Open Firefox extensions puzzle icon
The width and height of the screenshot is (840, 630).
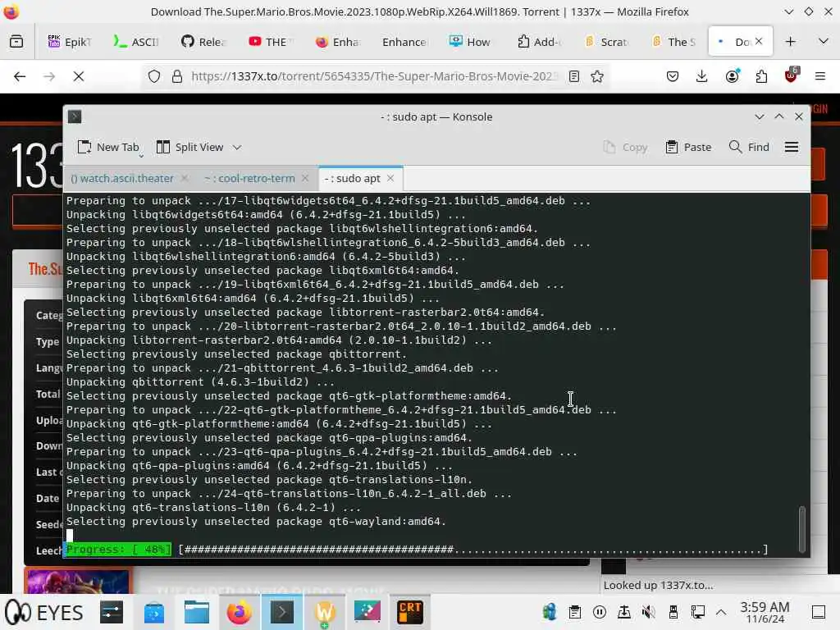[761, 76]
